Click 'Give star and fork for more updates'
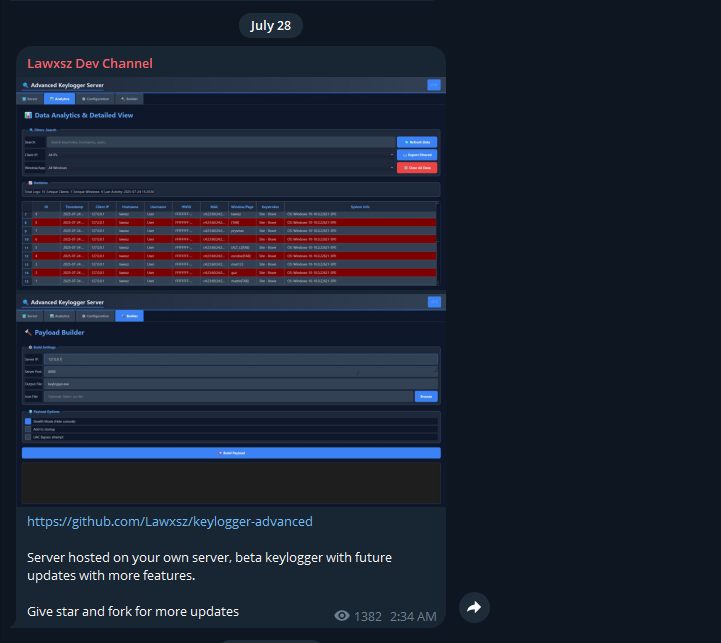721x643 pixels. click(133, 611)
